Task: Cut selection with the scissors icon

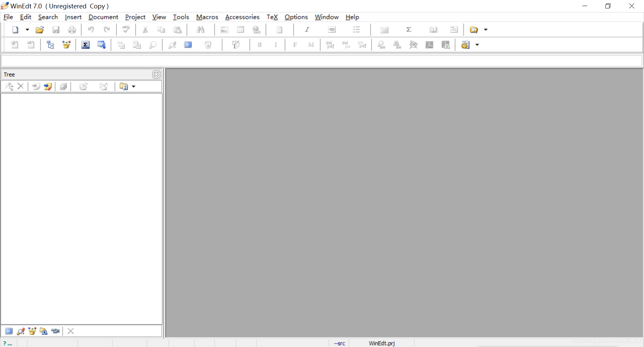Action: tap(145, 30)
